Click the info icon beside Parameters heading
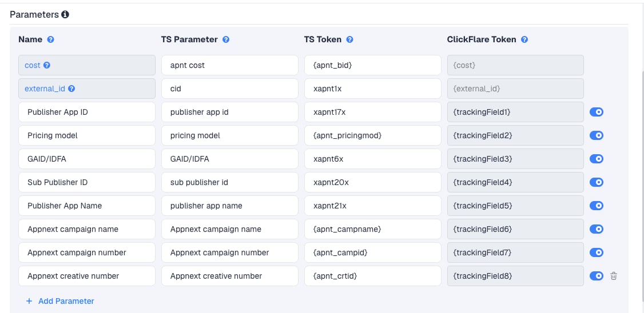The height and width of the screenshot is (313, 644). coord(65,15)
